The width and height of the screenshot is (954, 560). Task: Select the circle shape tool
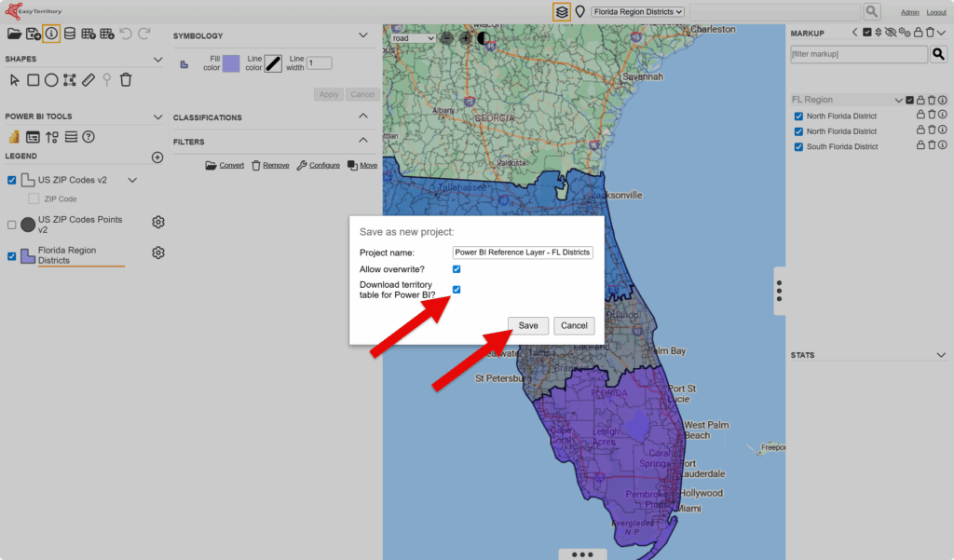51,80
